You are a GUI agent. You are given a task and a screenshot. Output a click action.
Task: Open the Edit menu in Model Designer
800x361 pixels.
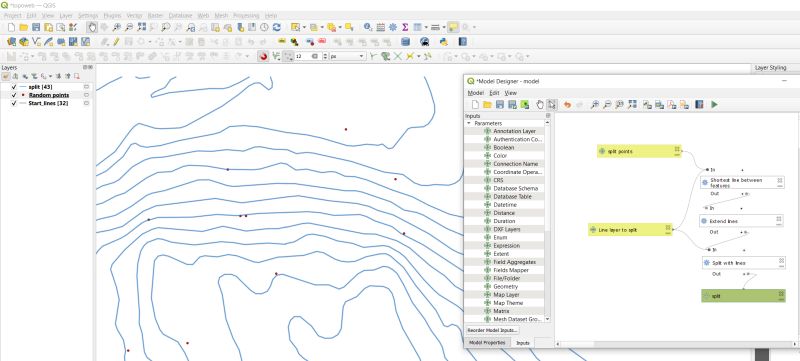pos(494,93)
